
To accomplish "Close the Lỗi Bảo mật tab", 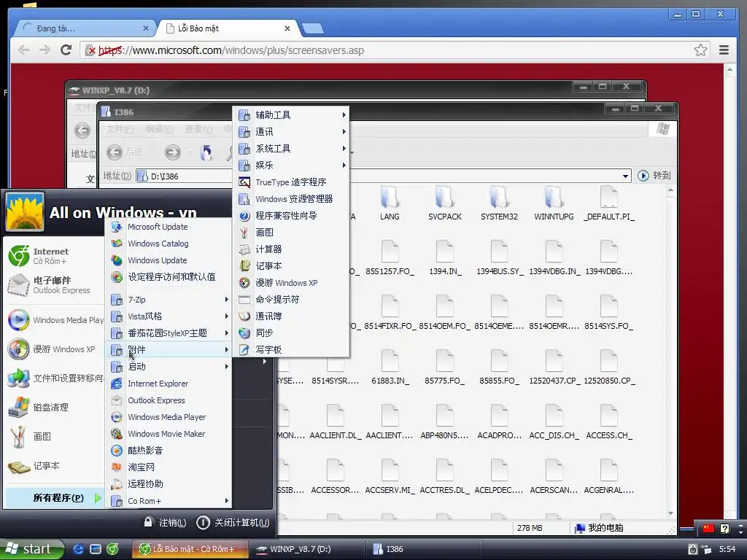I will pos(287,28).
